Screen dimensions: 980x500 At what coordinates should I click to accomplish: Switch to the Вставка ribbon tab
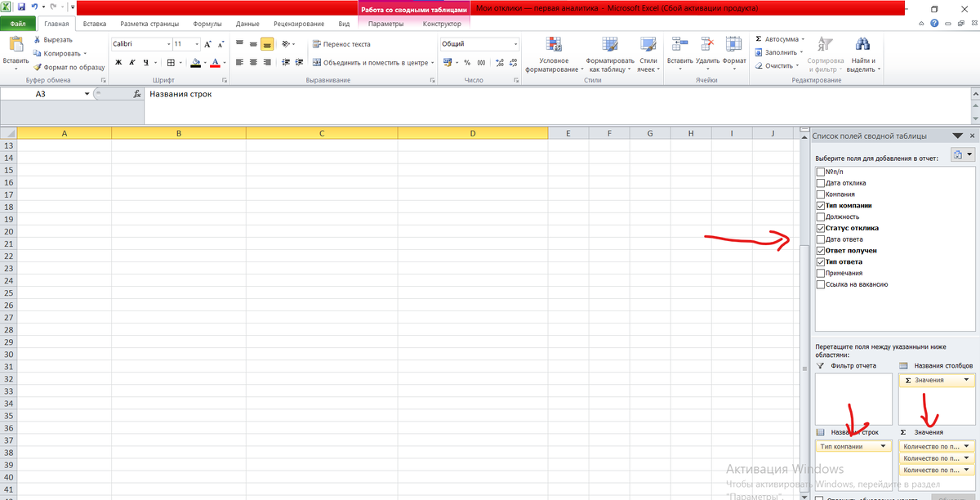point(95,24)
